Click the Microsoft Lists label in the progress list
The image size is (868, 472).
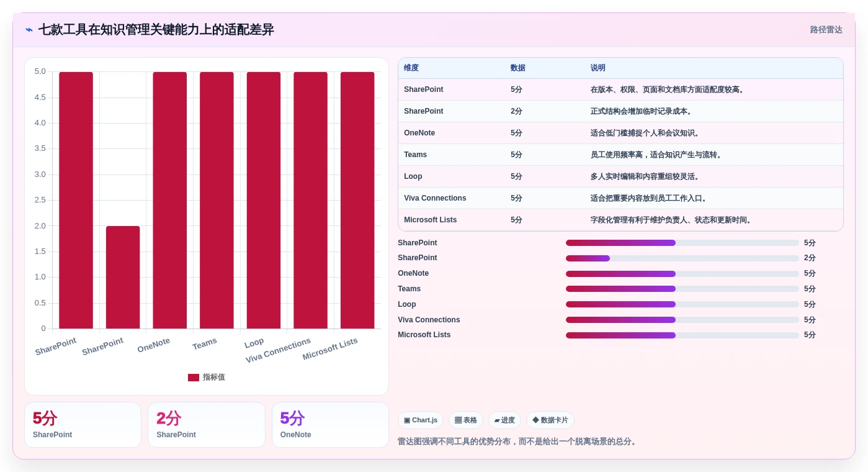424,335
